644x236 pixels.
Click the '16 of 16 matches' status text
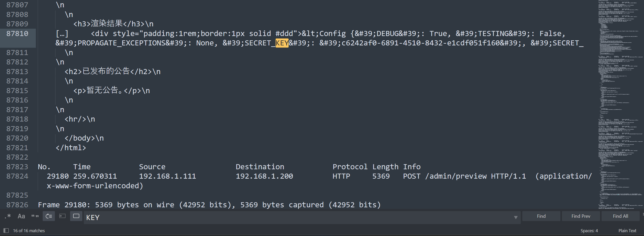[29, 231]
